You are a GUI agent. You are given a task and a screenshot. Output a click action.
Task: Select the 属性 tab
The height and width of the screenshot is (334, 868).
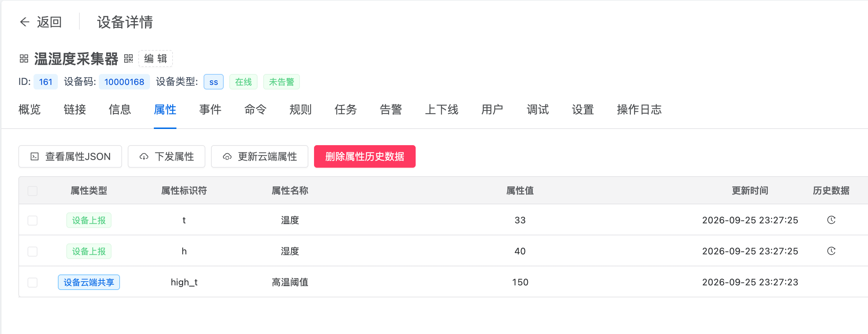(165, 110)
